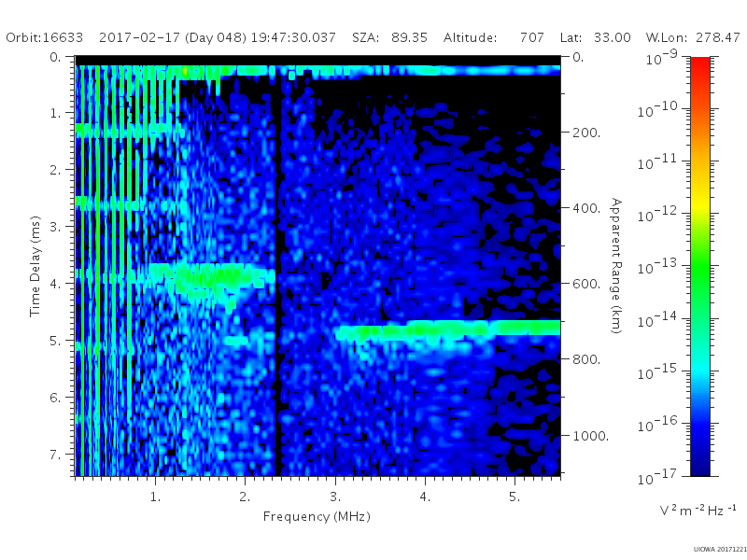747x560 pixels.
Task: Select the date 2017-02-17 text
Action: point(139,37)
